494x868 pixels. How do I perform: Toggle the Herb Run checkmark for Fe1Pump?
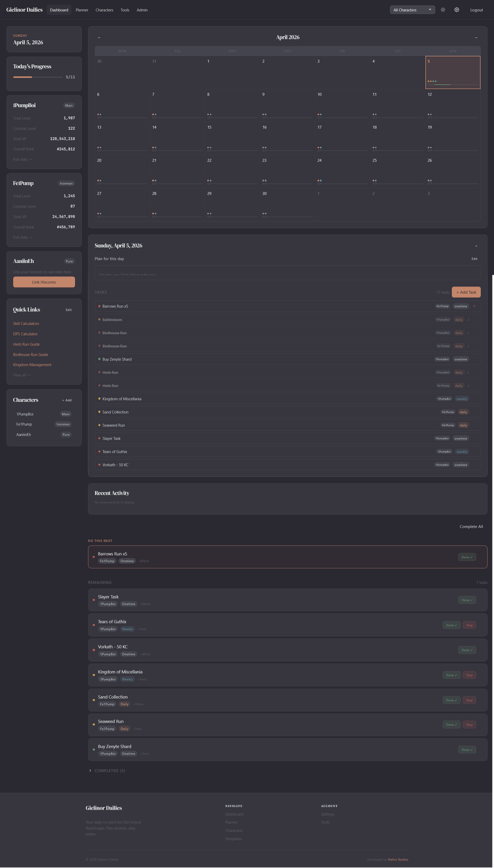468,386
